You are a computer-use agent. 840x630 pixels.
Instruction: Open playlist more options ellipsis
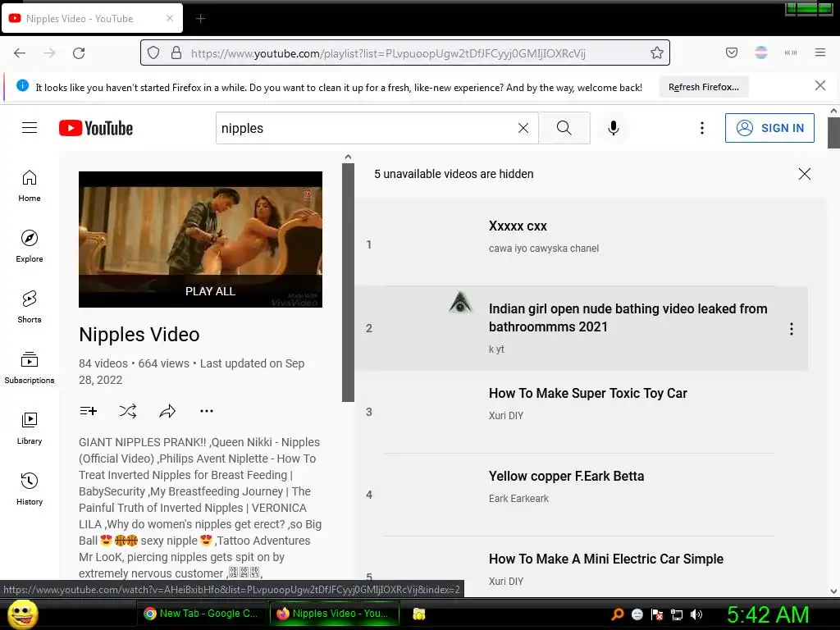click(207, 411)
